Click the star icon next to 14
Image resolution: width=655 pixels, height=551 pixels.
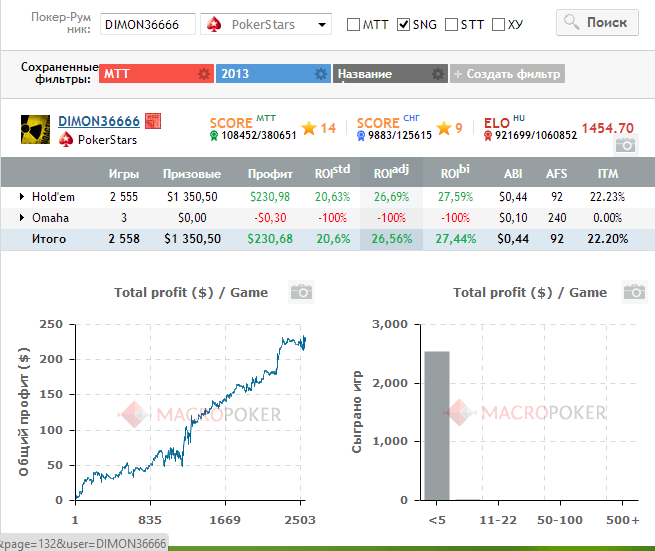[x=309, y=128]
